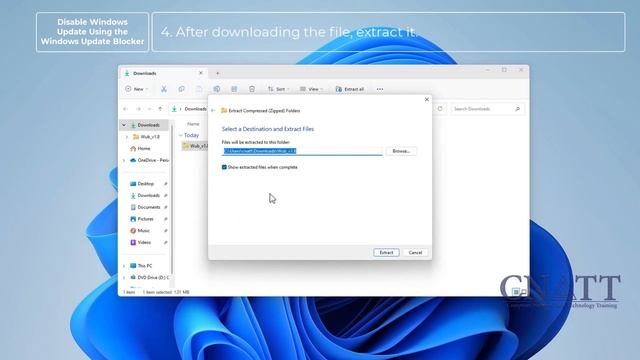Open OneDrive - Personal in sidebar

coord(149,160)
